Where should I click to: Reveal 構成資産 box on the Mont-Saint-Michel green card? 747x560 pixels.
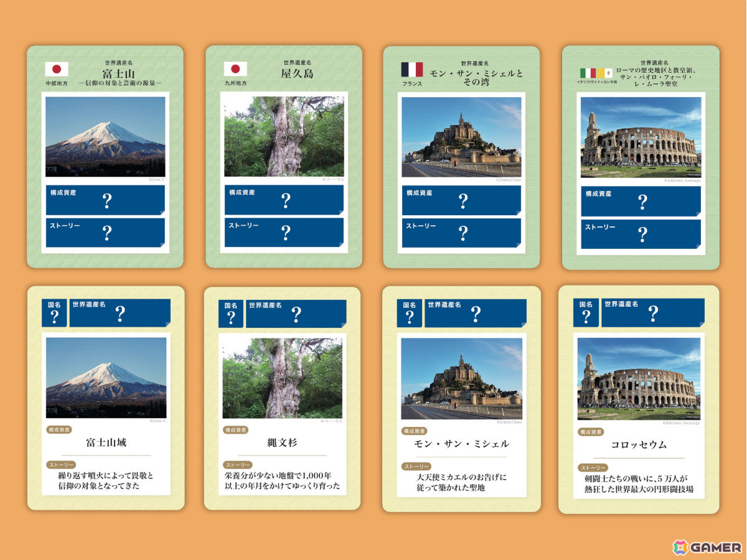461,201
